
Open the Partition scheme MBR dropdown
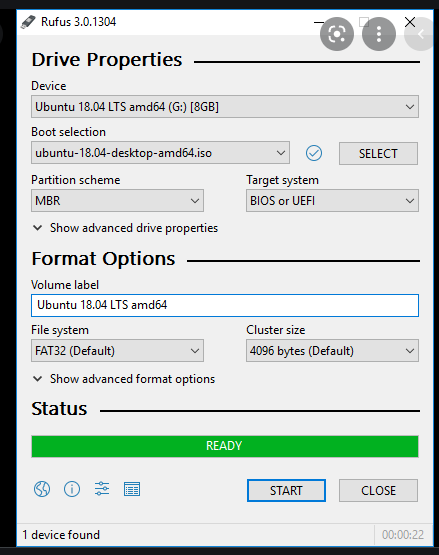[x=117, y=201]
